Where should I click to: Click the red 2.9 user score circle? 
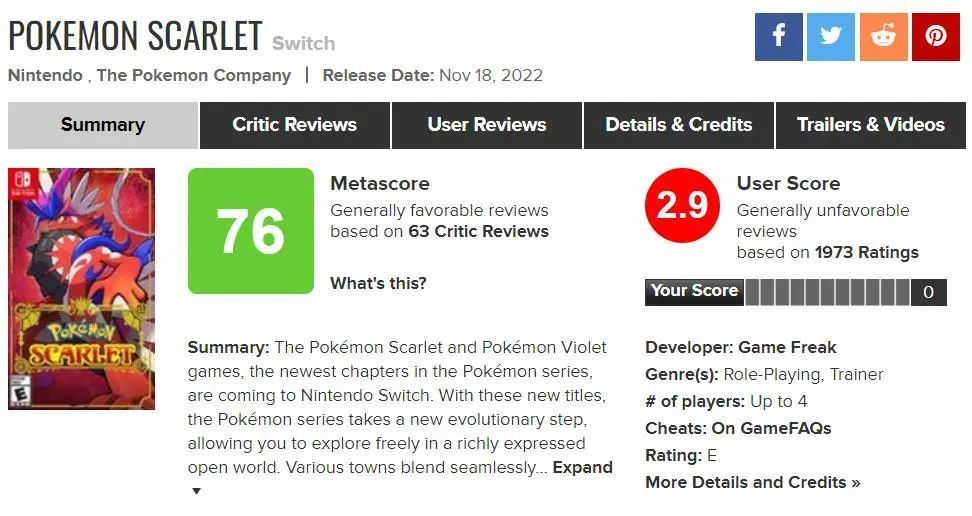pos(681,206)
